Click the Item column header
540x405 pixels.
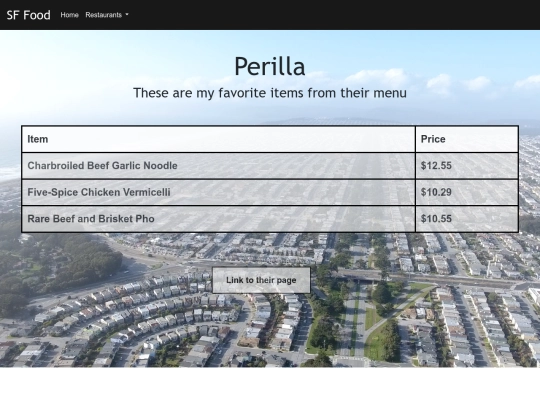[x=218, y=139]
